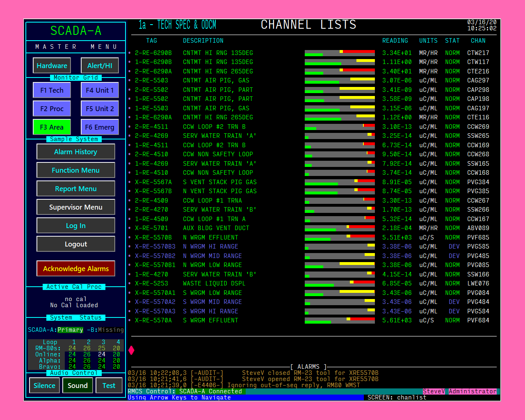525x420 pixels.
Task: Click the level bar for channel ABV089
Action: (340, 228)
